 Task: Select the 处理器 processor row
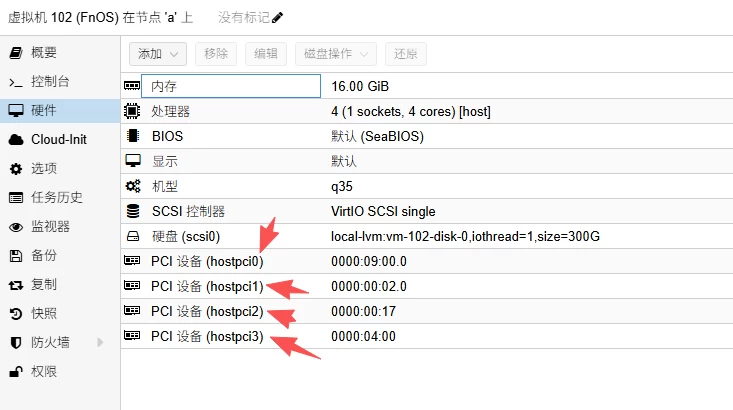(230, 111)
